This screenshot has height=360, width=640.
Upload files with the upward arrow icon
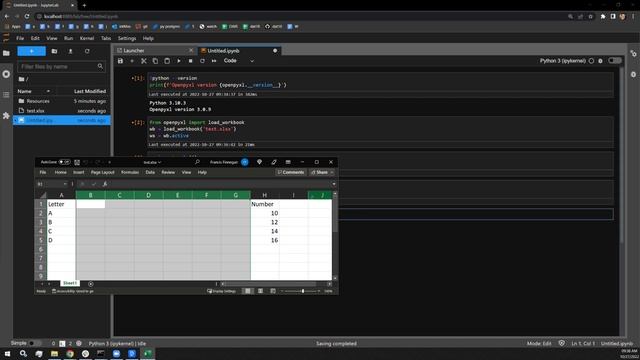tap(70, 51)
